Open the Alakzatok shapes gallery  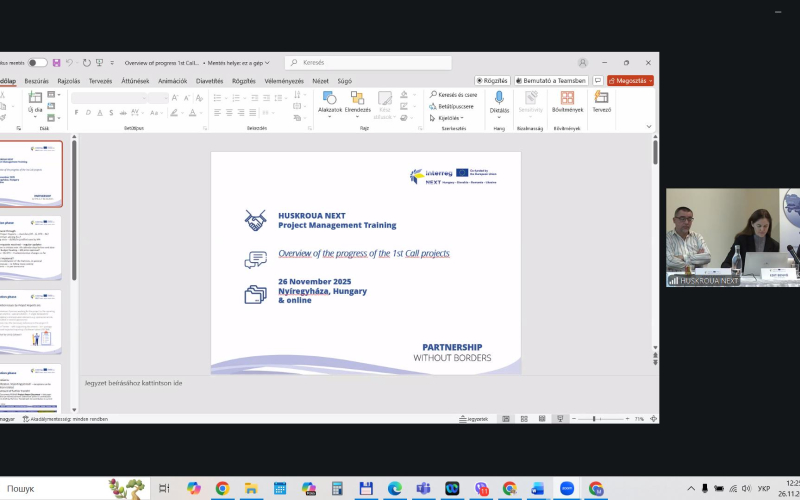click(x=330, y=102)
